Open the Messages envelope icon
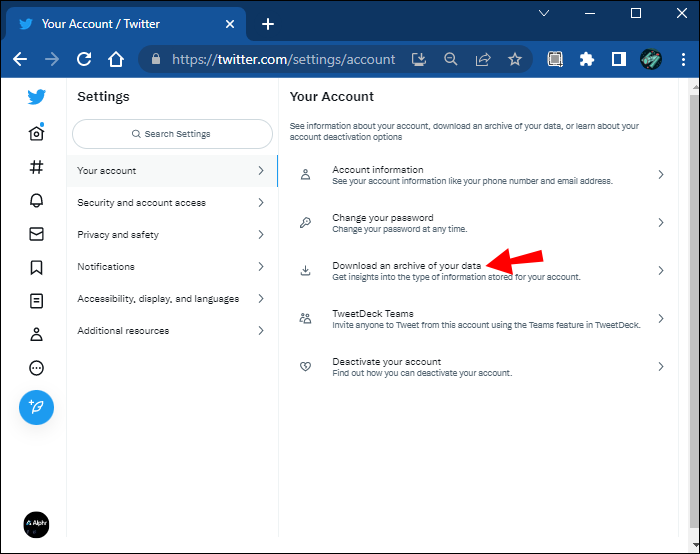 pyautogui.click(x=36, y=234)
